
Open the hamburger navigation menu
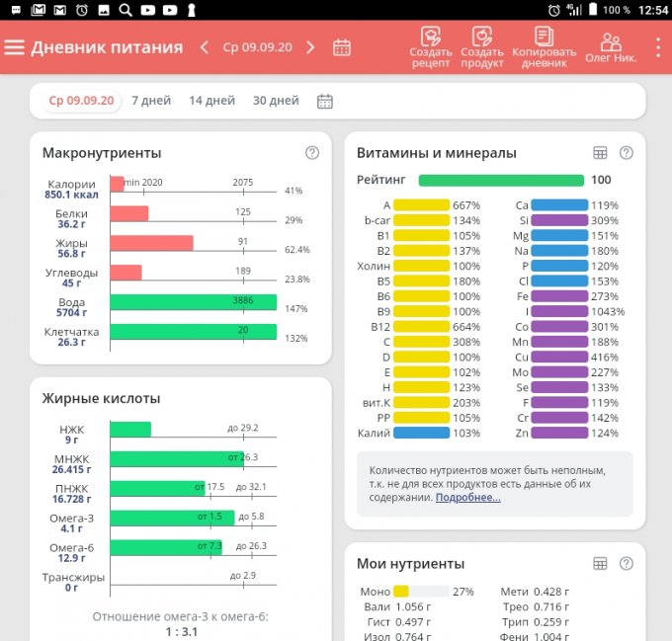[14, 47]
